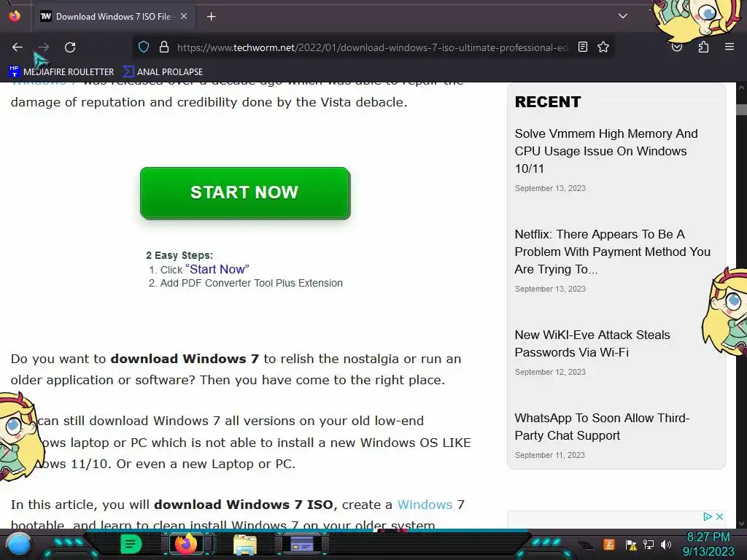747x560 pixels.
Task: Close the Download Windows 7 ISO tab
Action: click(184, 16)
